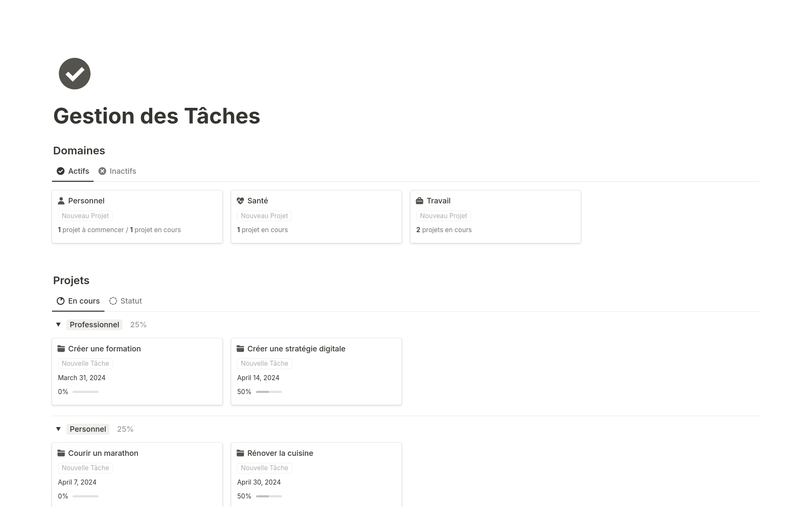
Task: Collapse the Personnel project group
Action: 58,429
